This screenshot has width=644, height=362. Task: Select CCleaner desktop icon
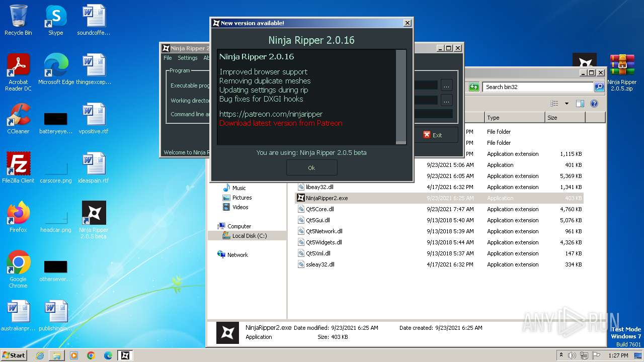point(18,119)
